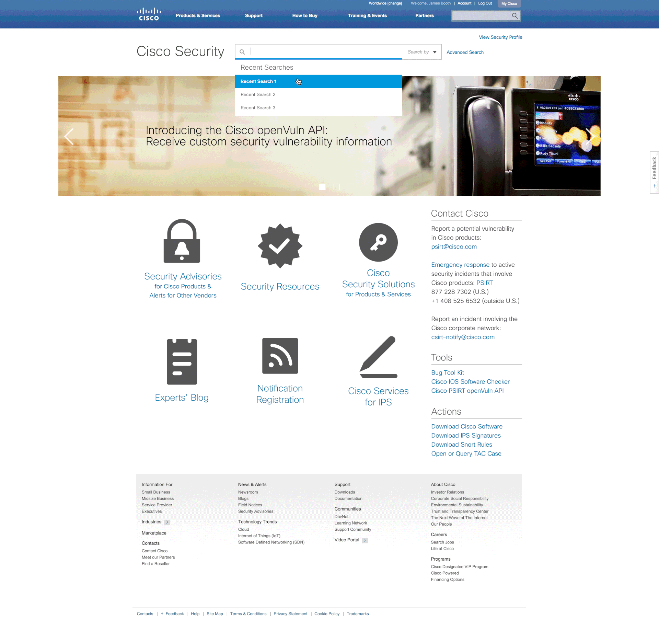The image size is (659, 644).
Task: Select the first carousel slide indicator
Action: coord(308,187)
